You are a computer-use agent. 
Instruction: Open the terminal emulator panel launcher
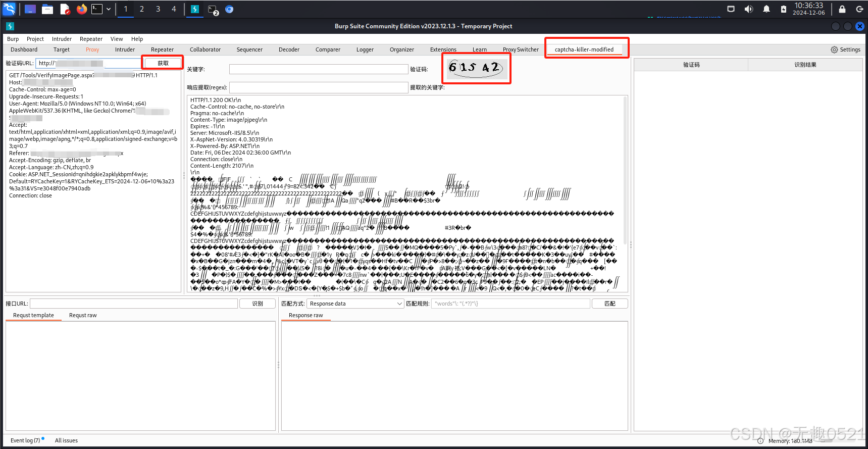coord(96,9)
